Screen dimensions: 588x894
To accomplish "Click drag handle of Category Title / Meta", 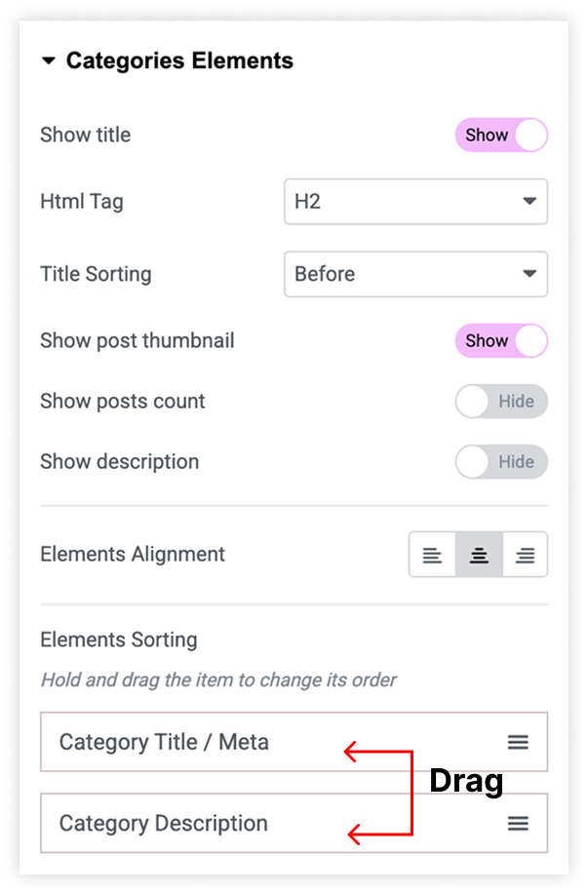I will coord(518,743).
